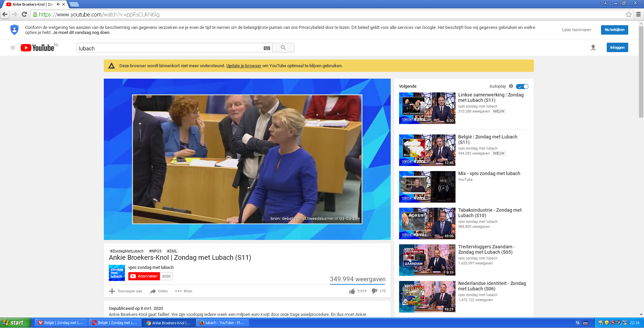The width and height of the screenshot is (644, 328).
Task: Open 'België | Zondag met Lubach (S11)' title
Action: [x=488, y=139]
